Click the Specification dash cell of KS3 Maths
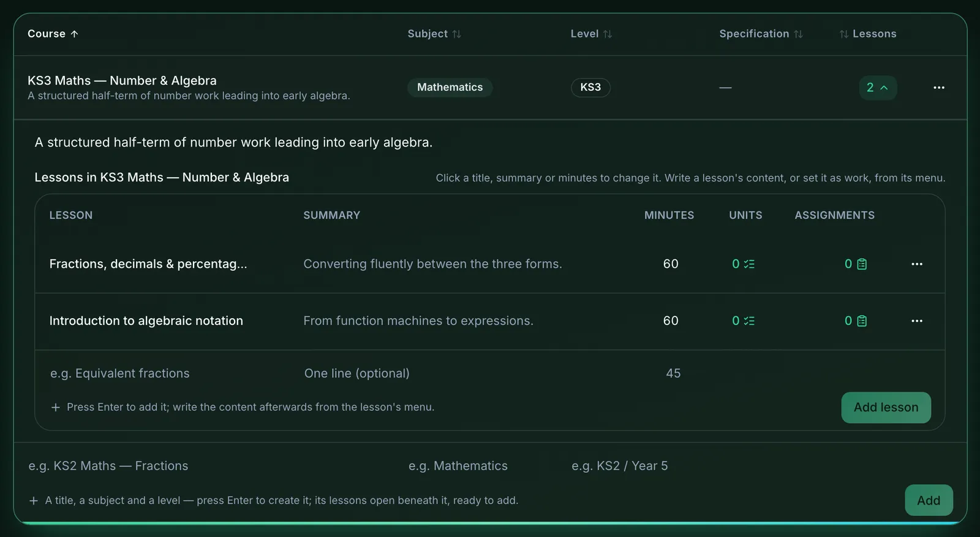The height and width of the screenshot is (537, 980). (x=725, y=88)
